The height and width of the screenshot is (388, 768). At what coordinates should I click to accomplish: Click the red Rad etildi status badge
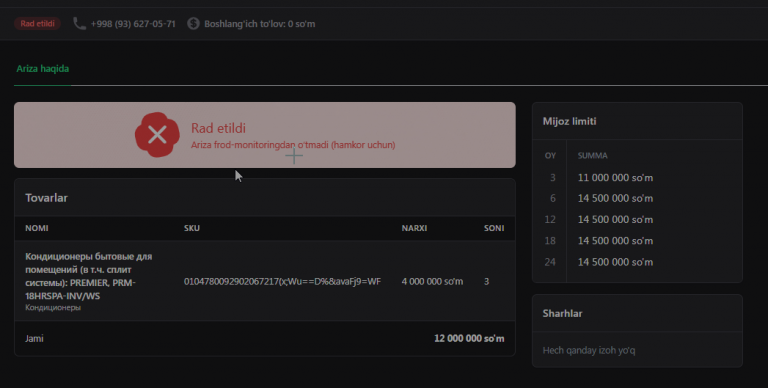37,24
